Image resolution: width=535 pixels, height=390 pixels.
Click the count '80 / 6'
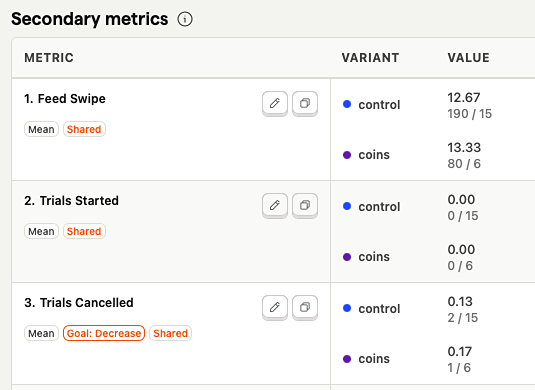(x=464, y=164)
